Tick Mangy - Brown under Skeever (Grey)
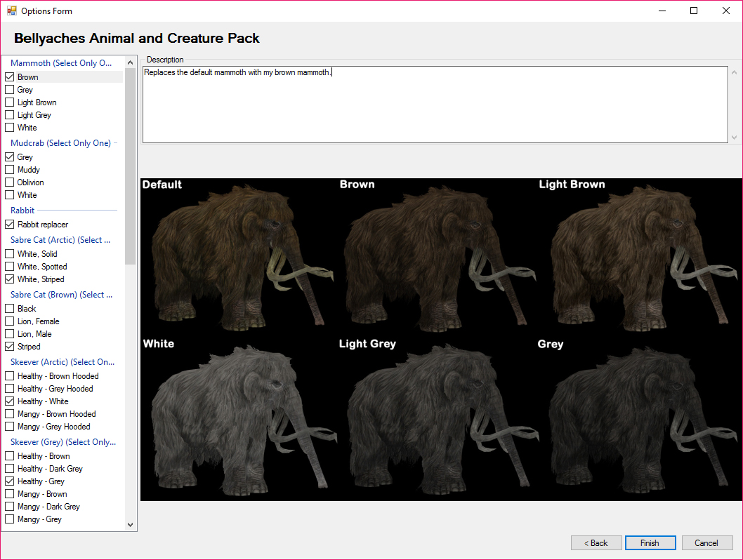 9,494
